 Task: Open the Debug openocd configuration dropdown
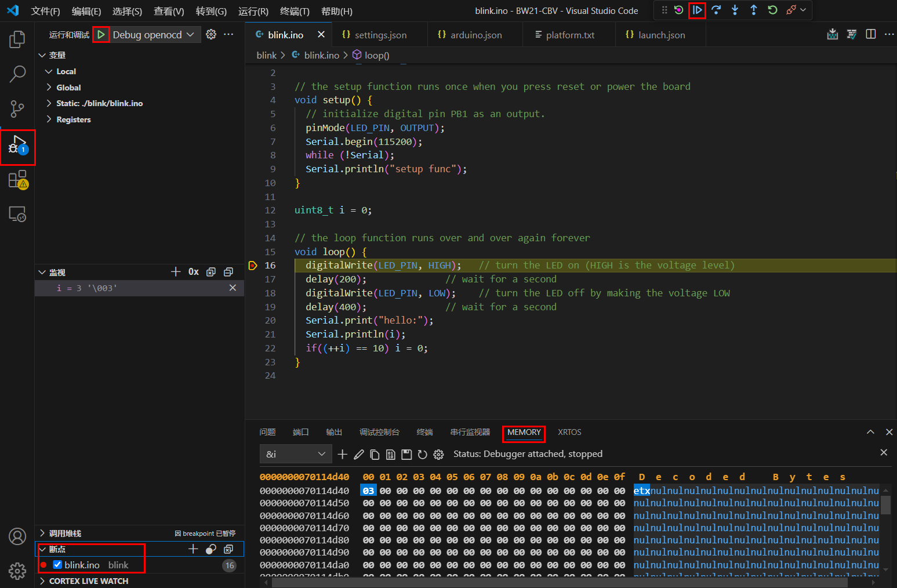pyautogui.click(x=154, y=35)
